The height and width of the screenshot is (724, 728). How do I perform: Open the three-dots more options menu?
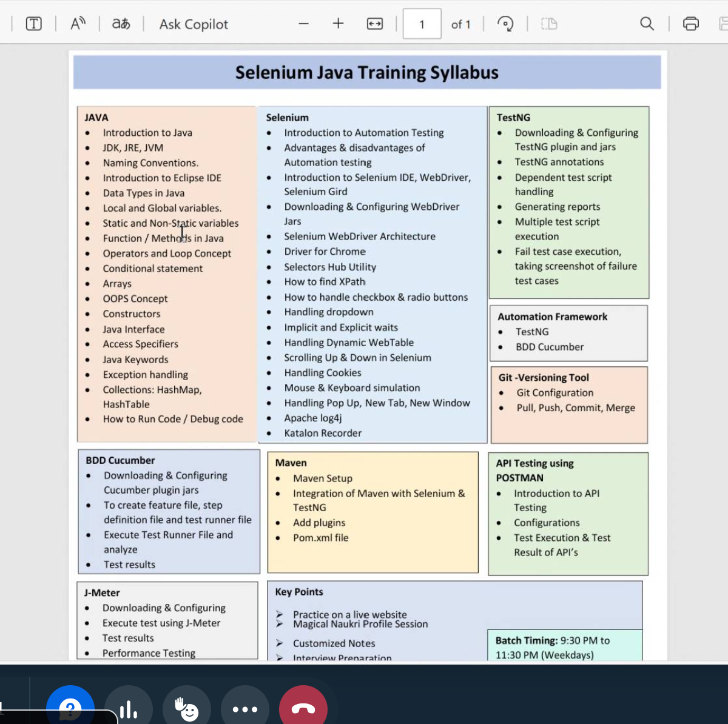[245, 708]
